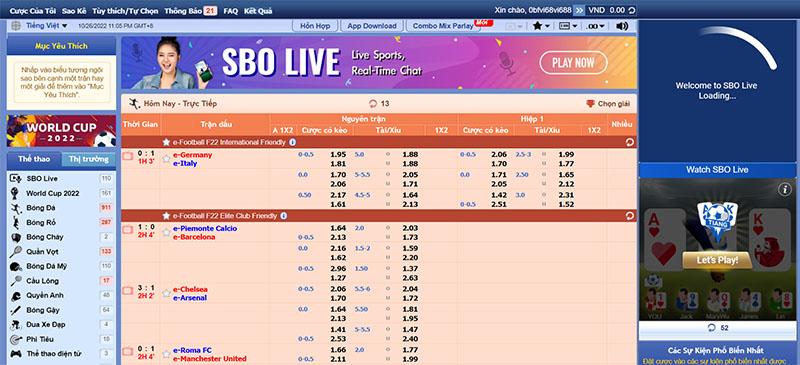
Task: Switch to the Thị trường tab
Action: click(x=89, y=159)
